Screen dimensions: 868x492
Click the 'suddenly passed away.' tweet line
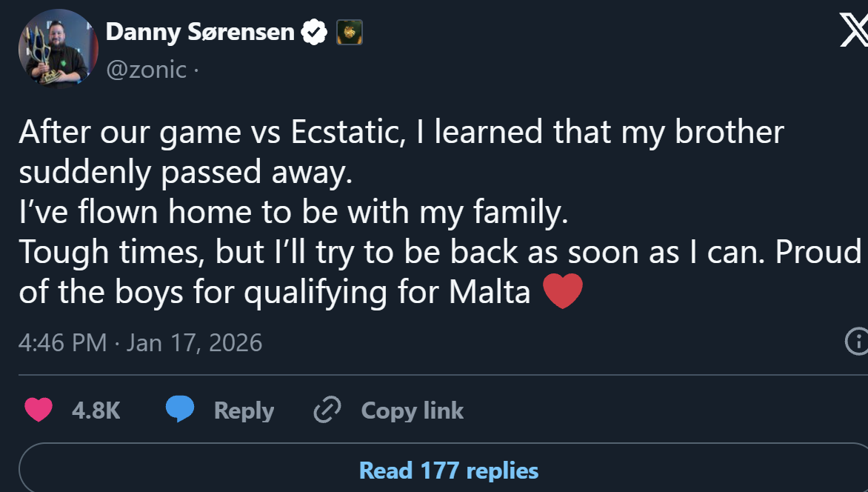click(183, 173)
